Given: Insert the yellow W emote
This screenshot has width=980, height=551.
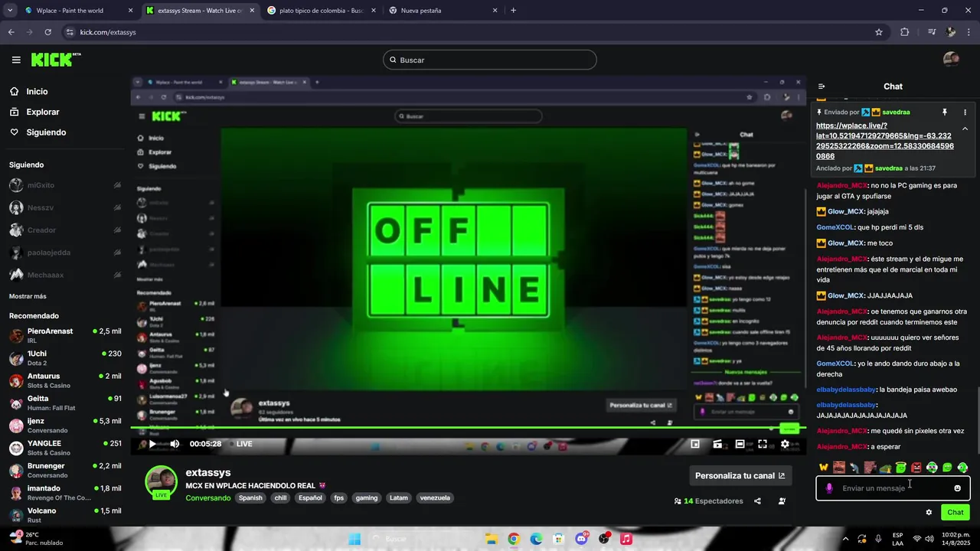Looking at the screenshot, I should pyautogui.click(x=824, y=468).
